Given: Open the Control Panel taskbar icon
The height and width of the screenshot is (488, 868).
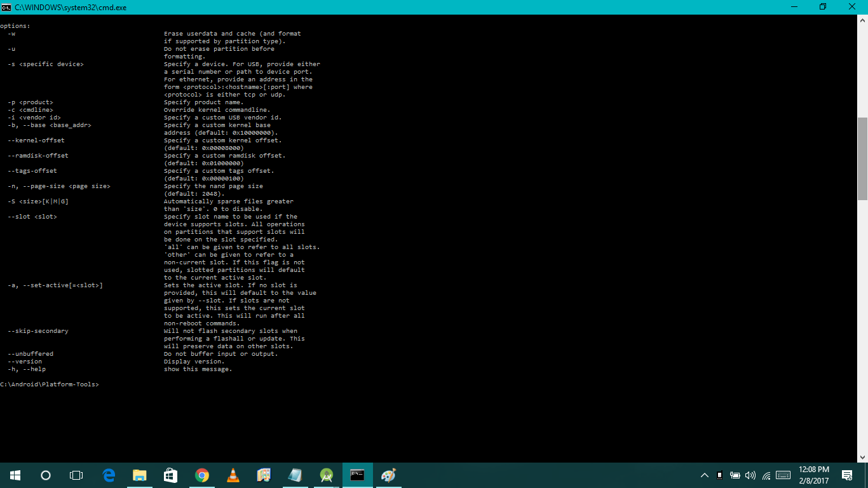Looking at the screenshot, I should coord(264,475).
